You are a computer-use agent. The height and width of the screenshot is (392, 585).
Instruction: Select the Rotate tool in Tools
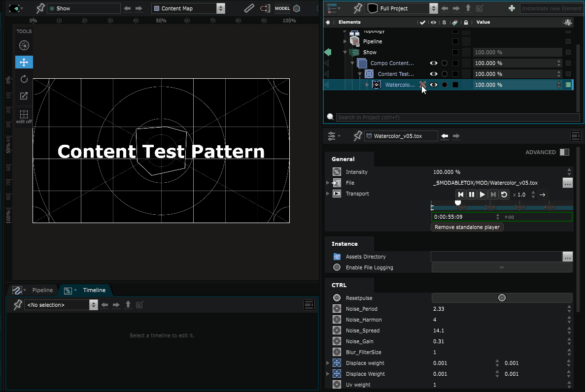click(24, 79)
